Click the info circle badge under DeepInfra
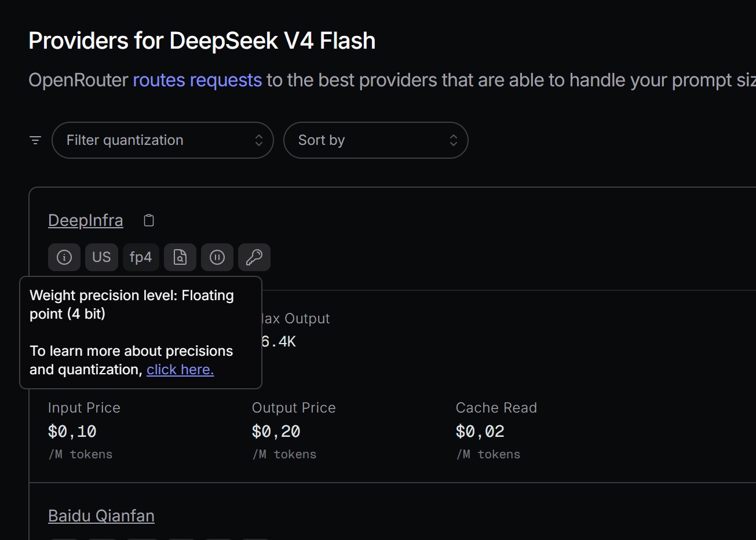Image resolution: width=756 pixels, height=540 pixels. (x=64, y=257)
